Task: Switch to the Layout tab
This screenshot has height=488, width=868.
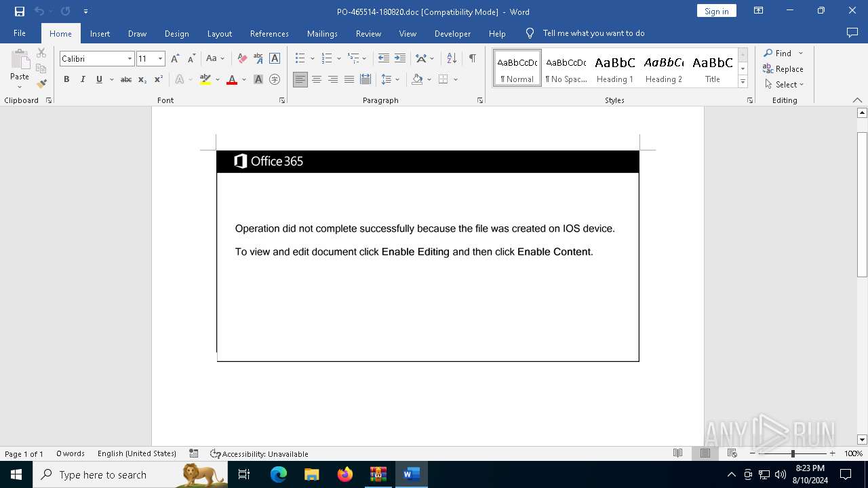Action: (x=219, y=33)
